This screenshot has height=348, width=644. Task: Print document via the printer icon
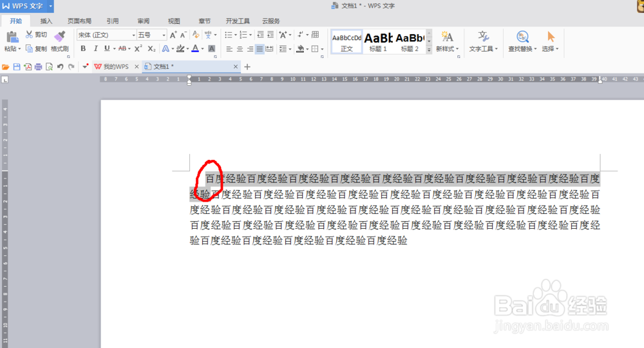38,66
